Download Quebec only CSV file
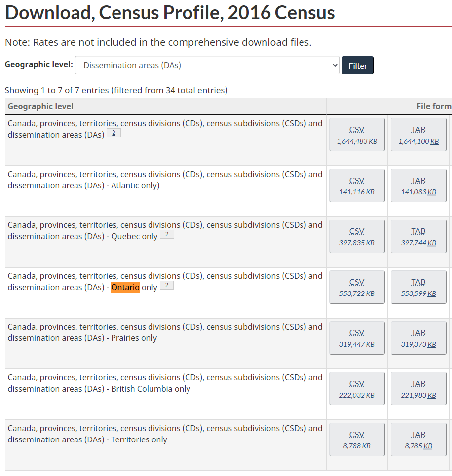Screen dimensions: 452x476 click(x=357, y=236)
